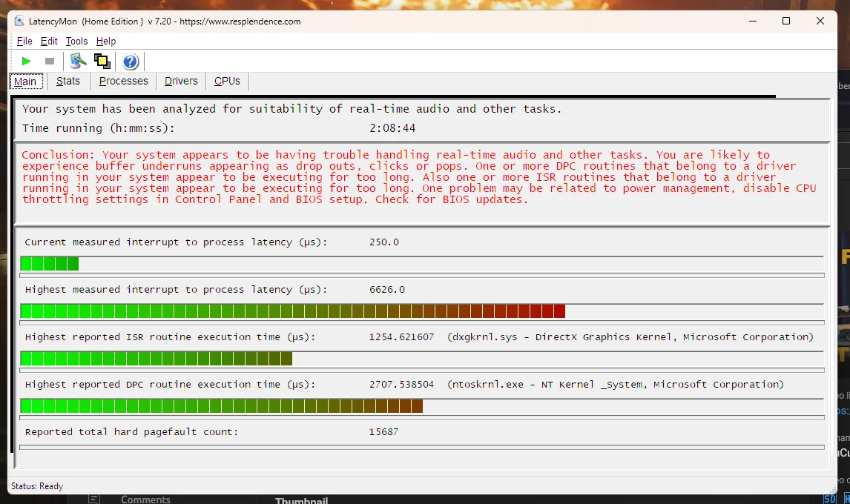Image resolution: width=850 pixels, height=504 pixels.
Task: Click the 'Reported total hard pagefault count' label
Action: pos(131,432)
